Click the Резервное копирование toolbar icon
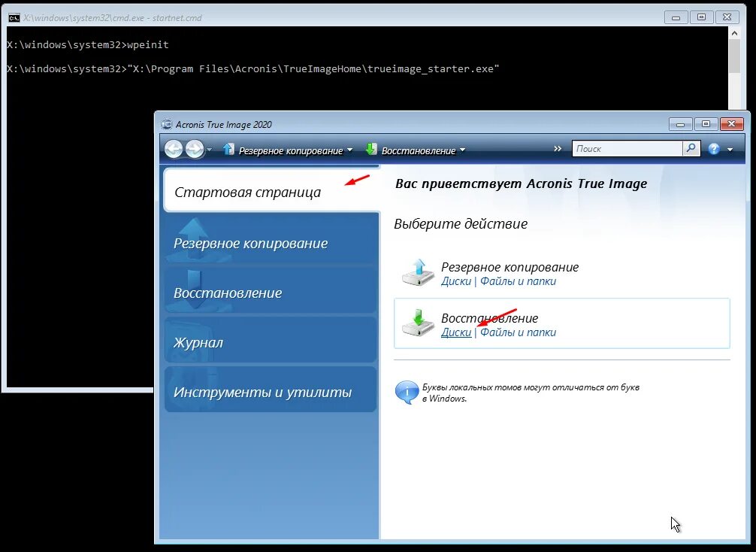The width and height of the screenshot is (756, 552). tap(228, 149)
